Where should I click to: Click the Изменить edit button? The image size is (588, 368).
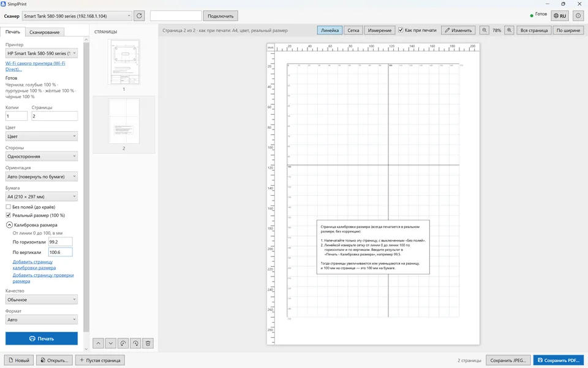click(x=458, y=31)
